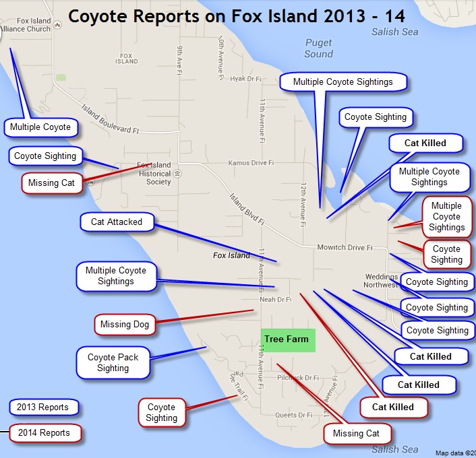Click Missing Cat callout beside Historical Society

[x=51, y=183]
